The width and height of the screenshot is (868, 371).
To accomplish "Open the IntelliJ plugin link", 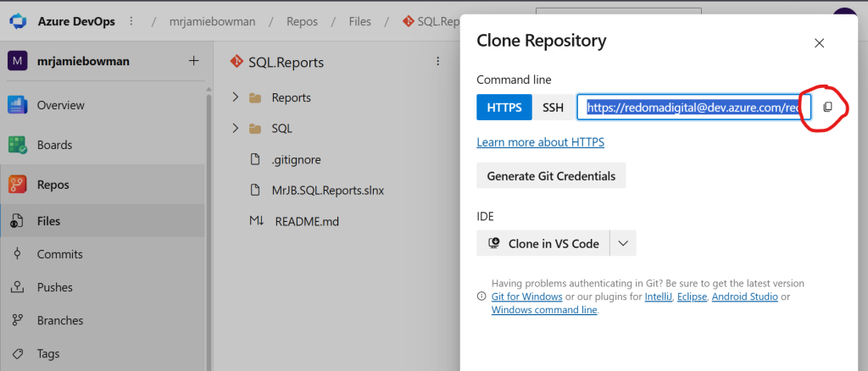I will [659, 297].
